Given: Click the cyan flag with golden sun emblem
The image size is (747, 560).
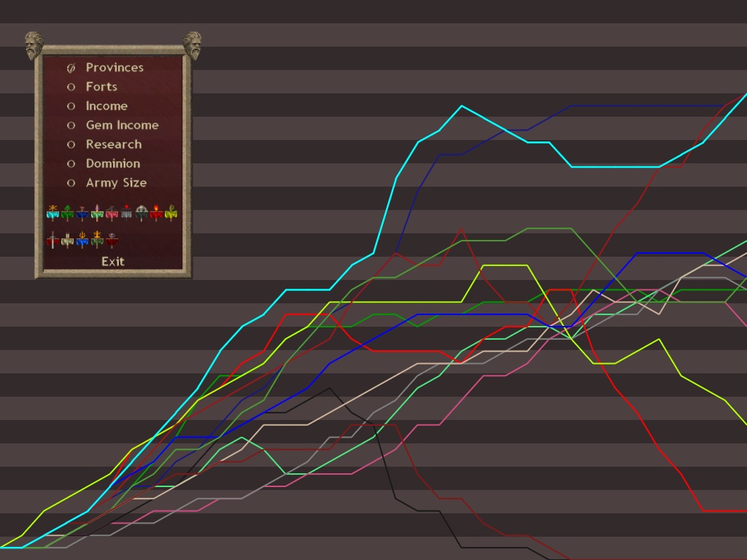Looking at the screenshot, I should tap(53, 213).
